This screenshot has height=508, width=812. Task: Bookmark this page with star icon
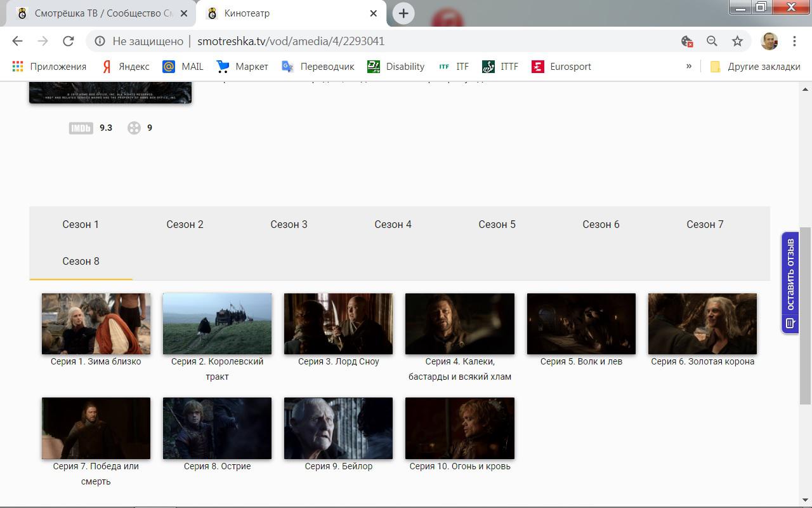(x=737, y=41)
